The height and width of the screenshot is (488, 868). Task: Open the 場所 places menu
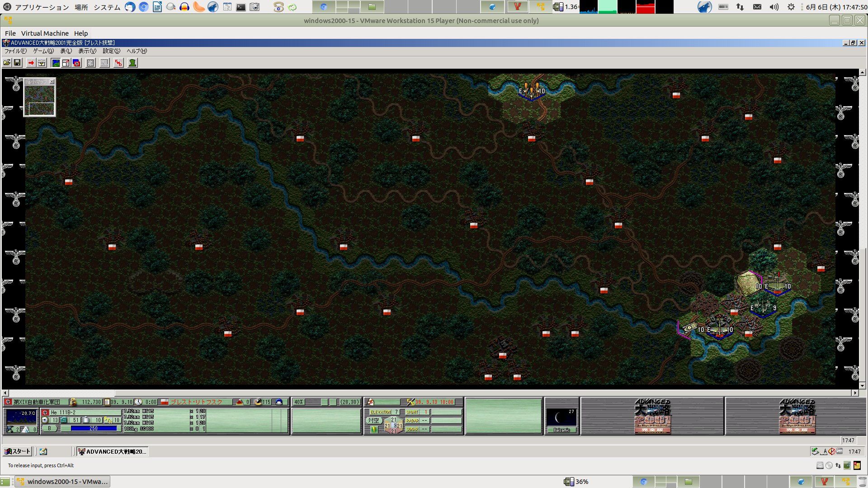coord(81,7)
